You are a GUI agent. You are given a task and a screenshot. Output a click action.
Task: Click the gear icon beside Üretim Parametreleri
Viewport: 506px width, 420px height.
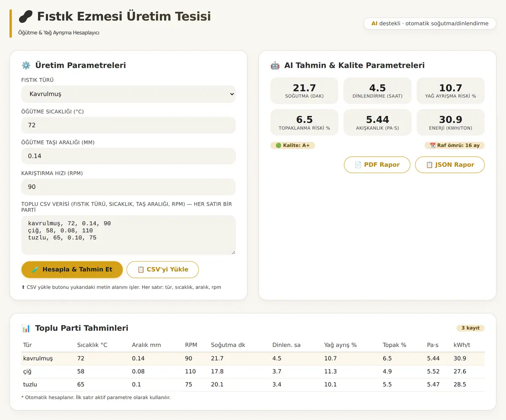pyautogui.click(x=26, y=65)
